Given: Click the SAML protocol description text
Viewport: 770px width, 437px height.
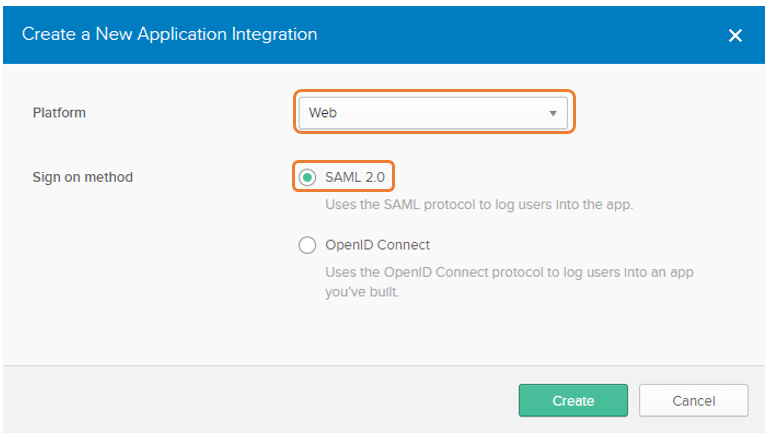Looking at the screenshot, I should pos(479,205).
